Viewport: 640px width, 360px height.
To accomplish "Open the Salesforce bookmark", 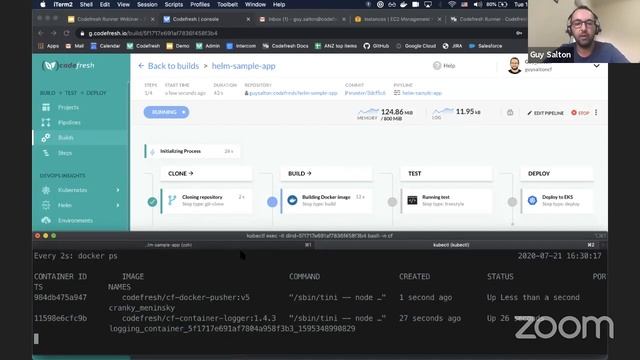I will coord(486,46).
